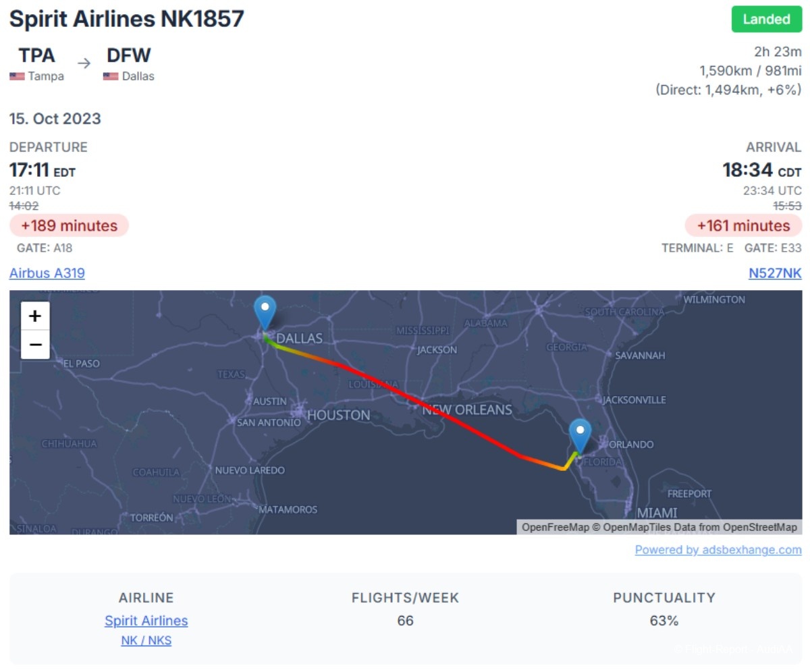Click the green Landed status badge
810x672 pixels.
tap(767, 20)
